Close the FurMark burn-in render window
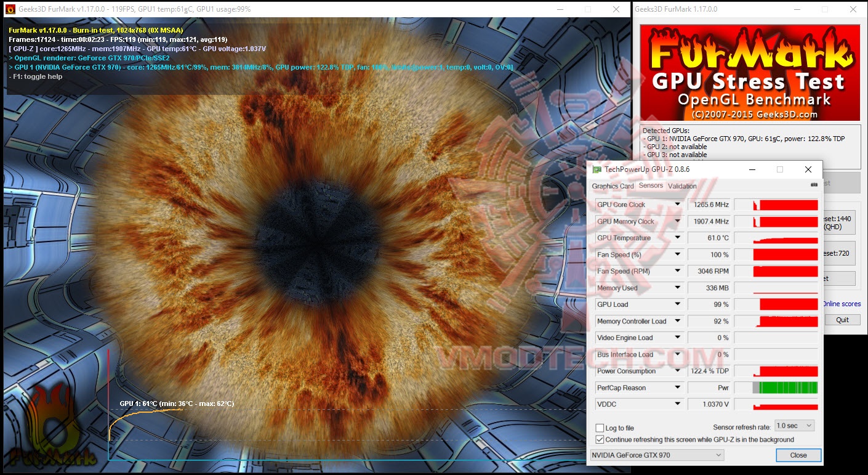The image size is (868, 475). pyautogui.click(x=616, y=9)
